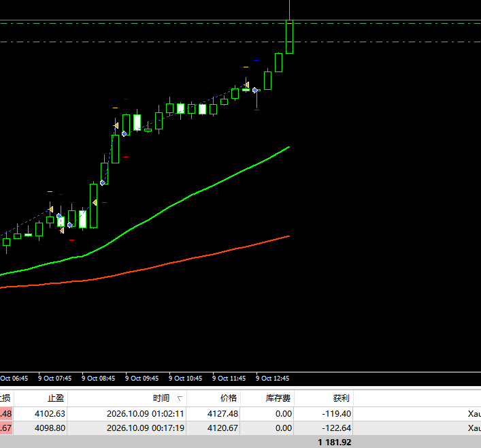
Task: Click the 9 Oct 10:45 time axis label
Action: click(x=185, y=379)
